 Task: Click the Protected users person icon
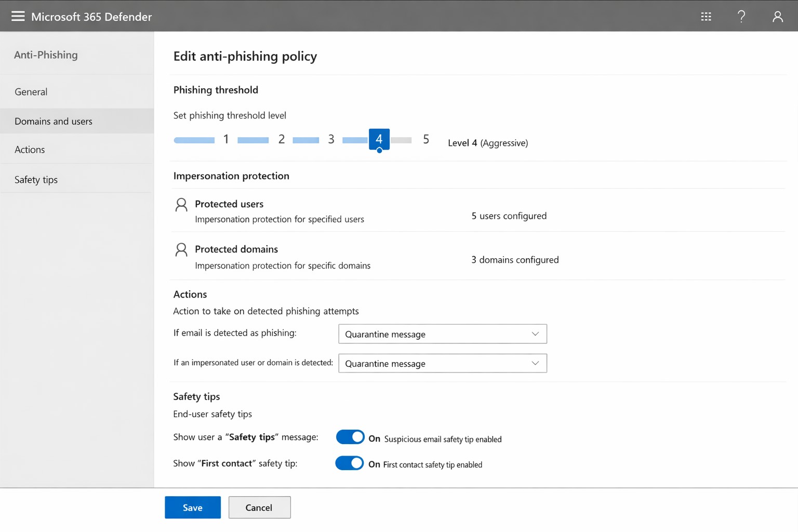(x=181, y=205)
